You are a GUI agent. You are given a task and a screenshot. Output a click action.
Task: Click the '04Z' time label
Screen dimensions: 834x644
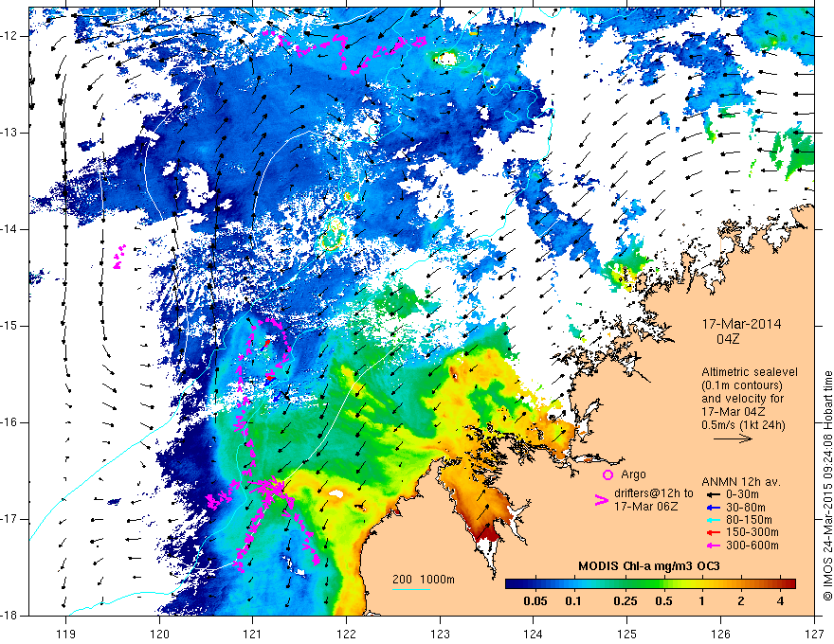coord(728,339)
